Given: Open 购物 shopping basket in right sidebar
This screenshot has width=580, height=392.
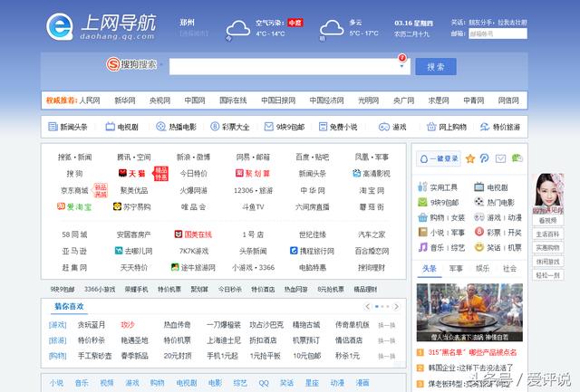Looking at the screenshot, I should point(422,217).
